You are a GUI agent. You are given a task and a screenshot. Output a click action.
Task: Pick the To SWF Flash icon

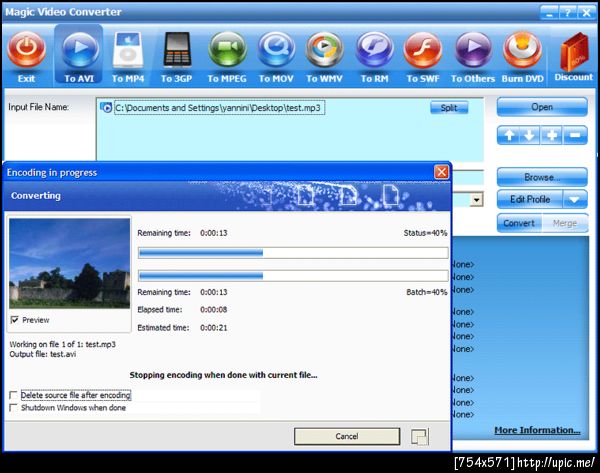(423, 50)
